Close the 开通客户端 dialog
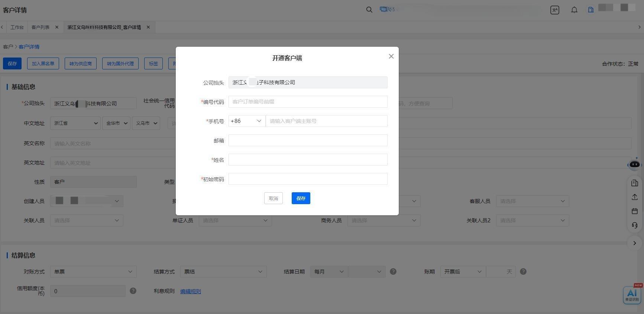 click(391, 56)
